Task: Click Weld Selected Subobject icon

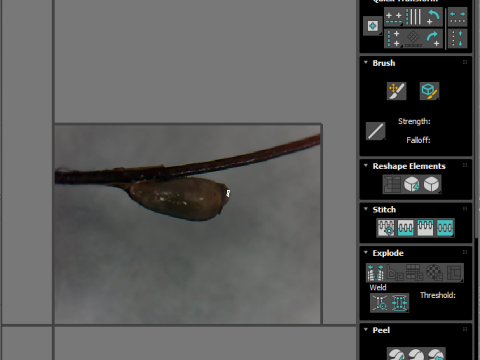Action: (399, 303)
